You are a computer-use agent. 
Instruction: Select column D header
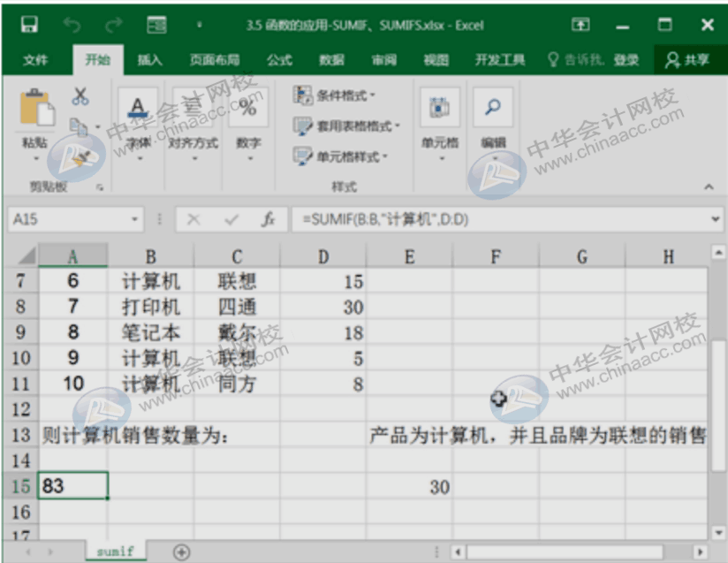323,256
